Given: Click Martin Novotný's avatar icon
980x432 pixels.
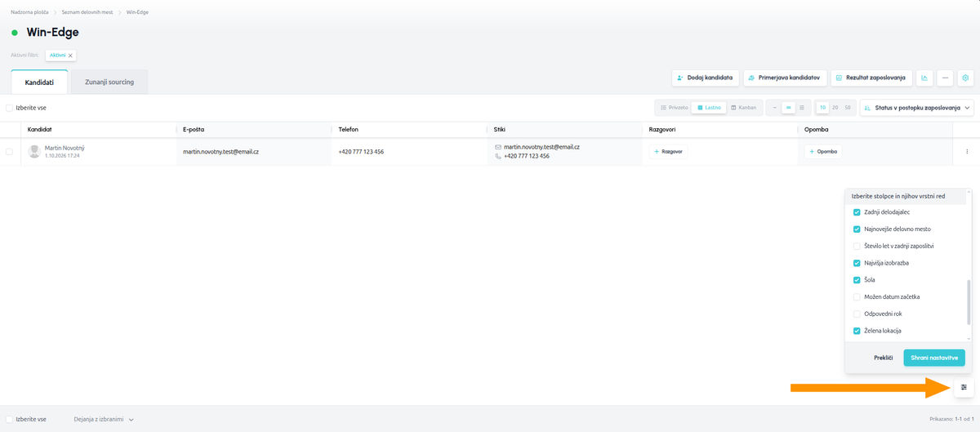Looking at the screenshot, I should coord(34,151).
